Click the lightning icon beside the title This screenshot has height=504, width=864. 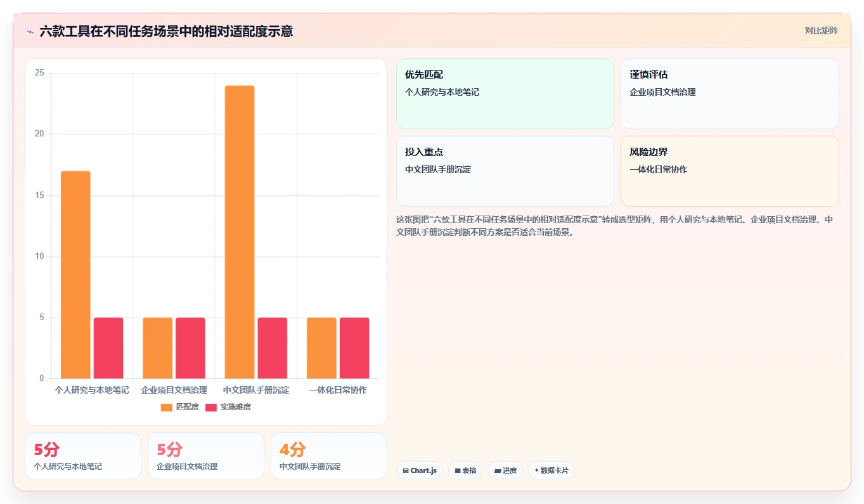[x=30, y=32]
